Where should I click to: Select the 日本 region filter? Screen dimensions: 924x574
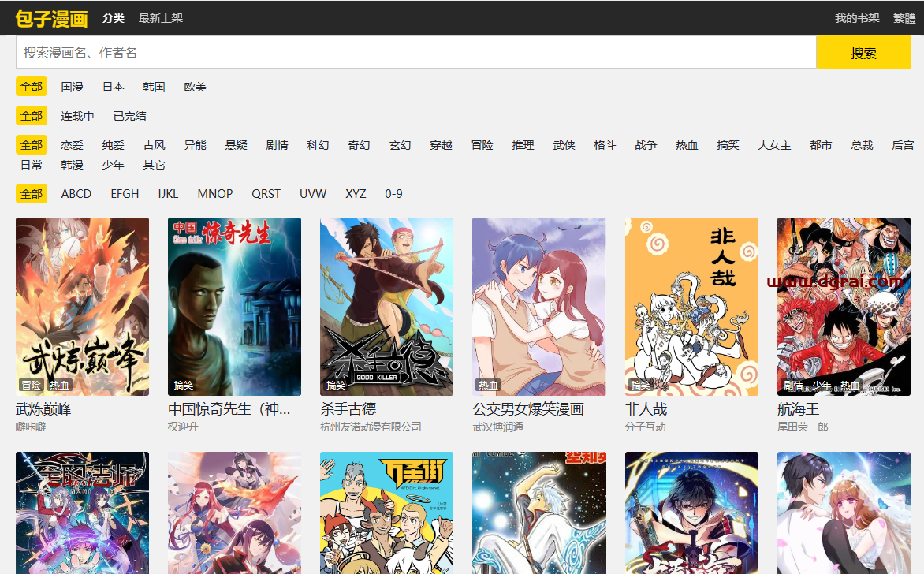pos(114,87)
